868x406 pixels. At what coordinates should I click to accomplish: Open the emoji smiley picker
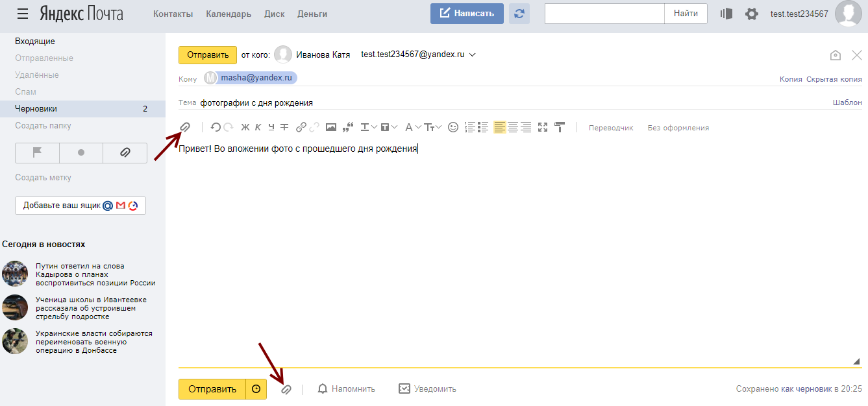coord(453,128)
